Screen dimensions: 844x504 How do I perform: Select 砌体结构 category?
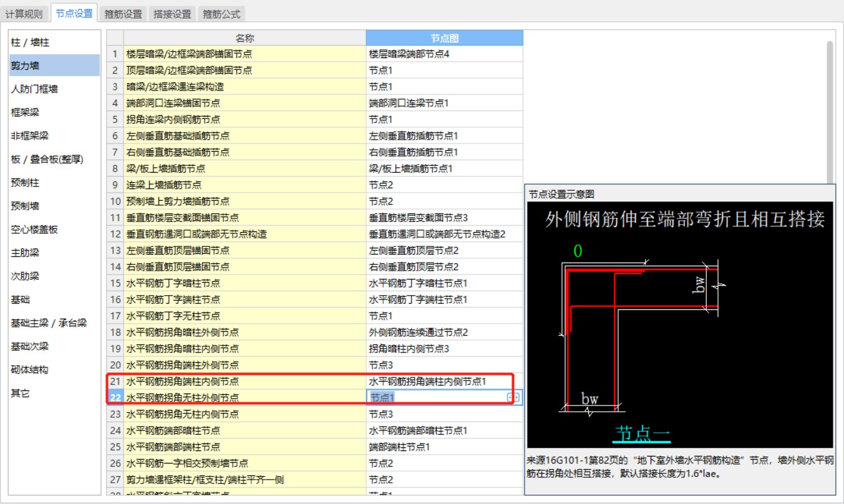(54, 369)
